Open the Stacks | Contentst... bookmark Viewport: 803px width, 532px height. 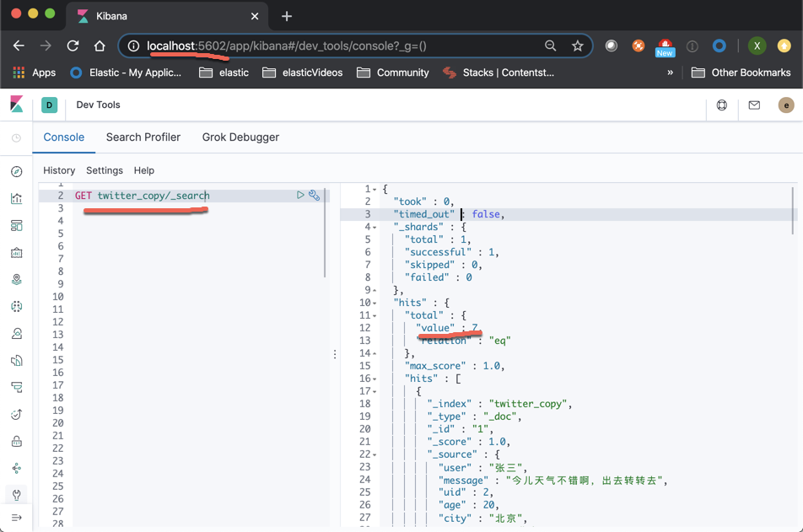(499, 73)
